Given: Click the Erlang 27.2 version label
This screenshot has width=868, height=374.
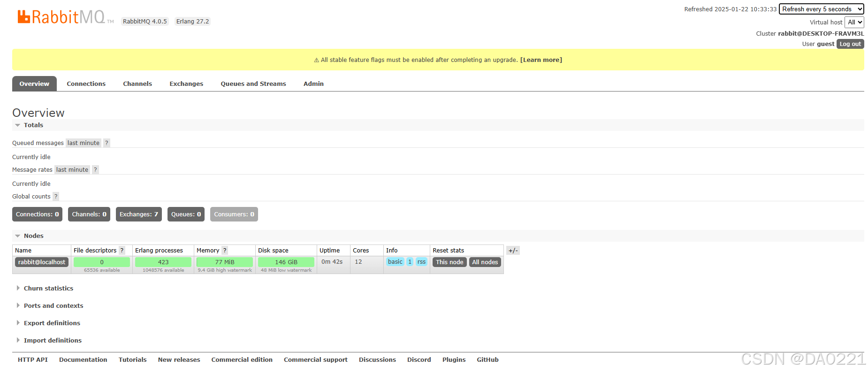Looking at the screenshot, I should click(x=193, y=22).
